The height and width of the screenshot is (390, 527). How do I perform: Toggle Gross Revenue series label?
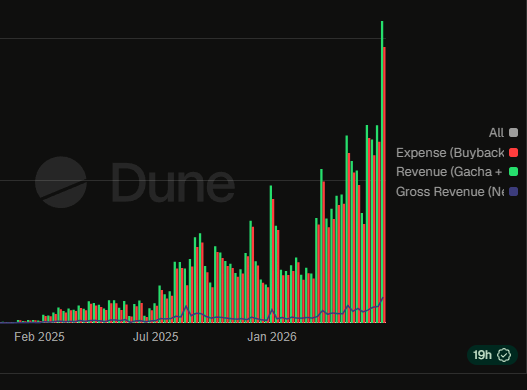click(x=450, y=192)
